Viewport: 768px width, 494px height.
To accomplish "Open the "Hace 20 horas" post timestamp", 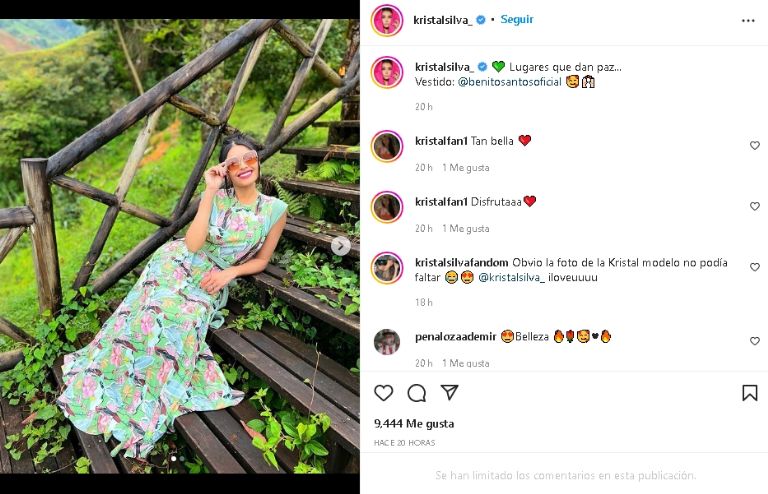I will click(x=405, y=442).
